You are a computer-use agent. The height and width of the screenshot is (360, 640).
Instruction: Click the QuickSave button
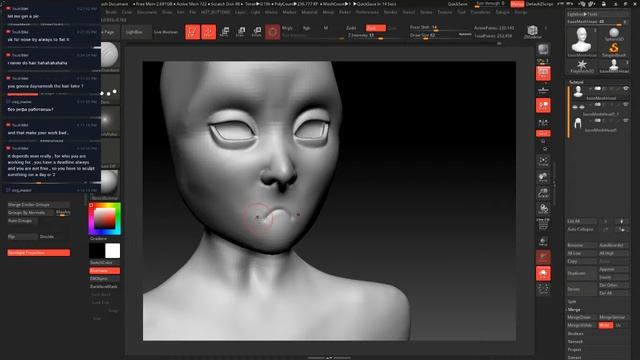click(457, 4)
